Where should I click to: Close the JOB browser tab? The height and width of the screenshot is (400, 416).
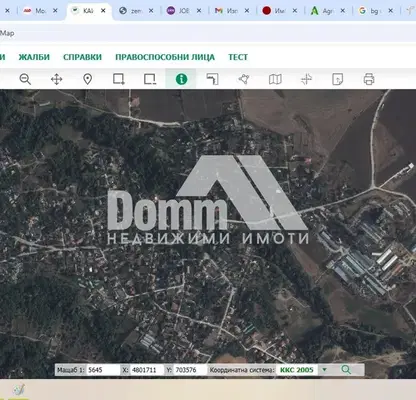coord(199,11)
